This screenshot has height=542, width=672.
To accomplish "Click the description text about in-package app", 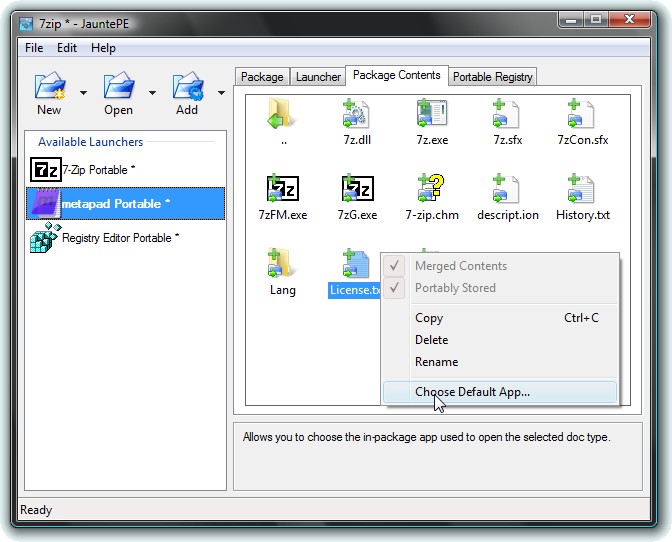I will coord(426,437).
